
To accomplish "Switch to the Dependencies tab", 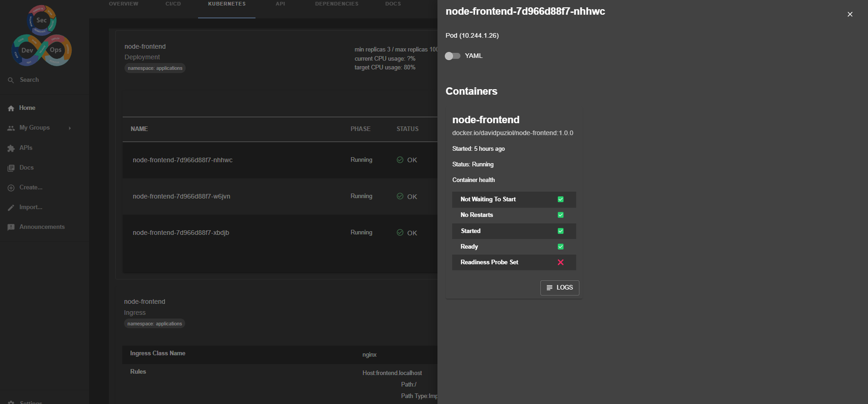I will tap(336, 4).
